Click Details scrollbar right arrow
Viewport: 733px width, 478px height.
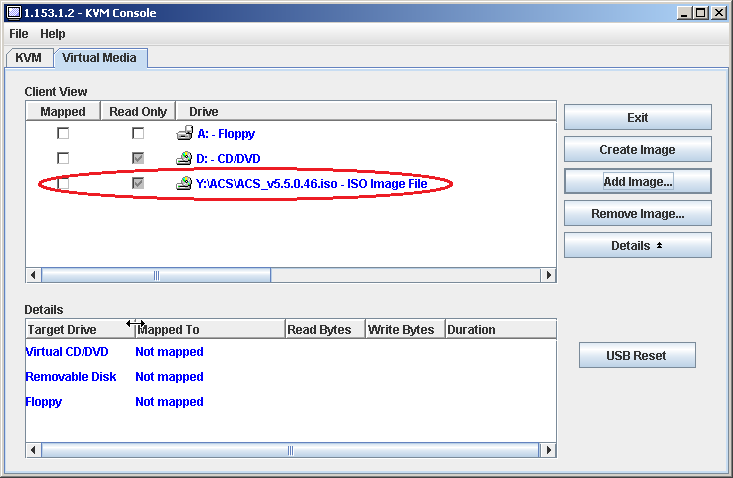[x=548, y=450]
